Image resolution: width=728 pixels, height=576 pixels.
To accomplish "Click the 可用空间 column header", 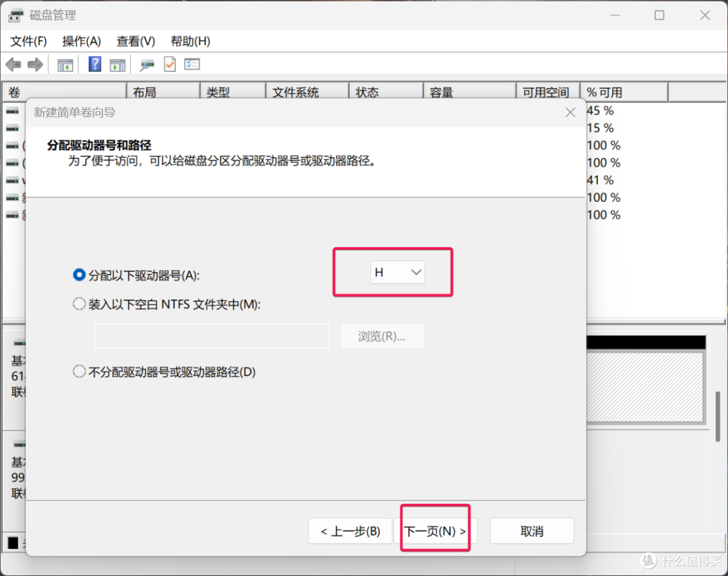I will click(x=548, y=92).
